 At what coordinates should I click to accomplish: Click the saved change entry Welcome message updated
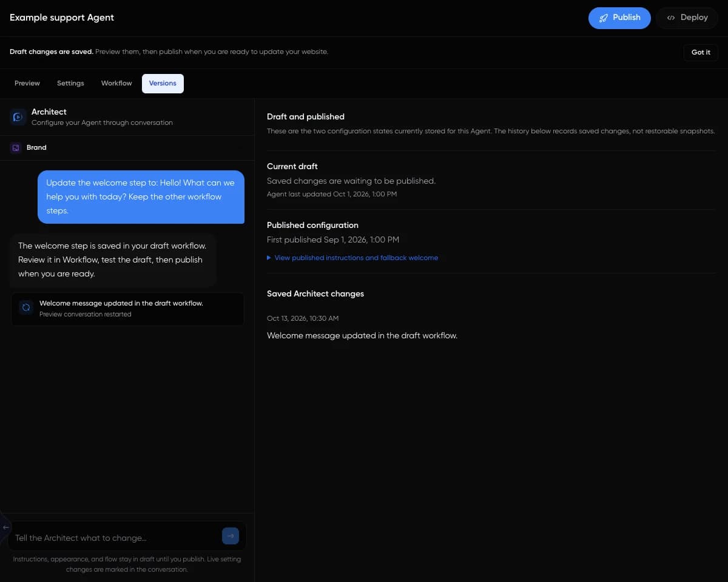[362, 335]
